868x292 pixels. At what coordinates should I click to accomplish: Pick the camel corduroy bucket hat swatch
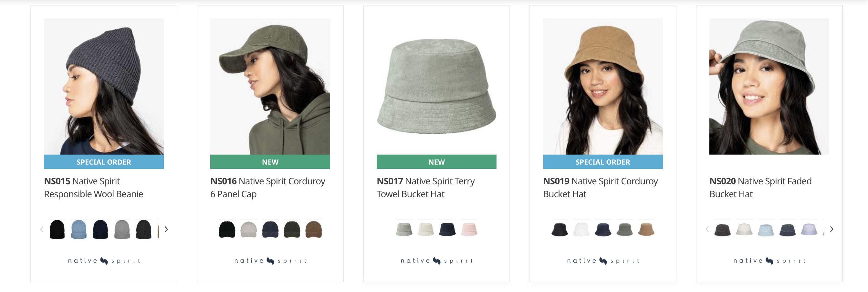(646, 230)
